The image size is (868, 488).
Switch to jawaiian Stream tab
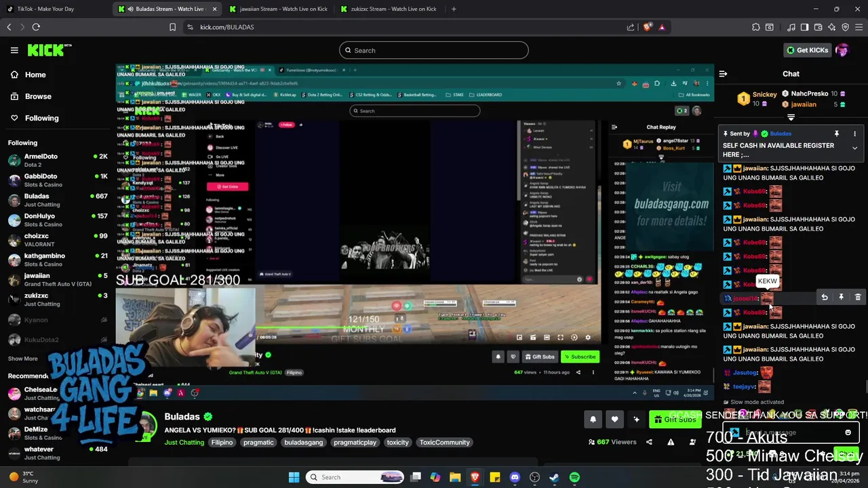(x=278, y=9)
